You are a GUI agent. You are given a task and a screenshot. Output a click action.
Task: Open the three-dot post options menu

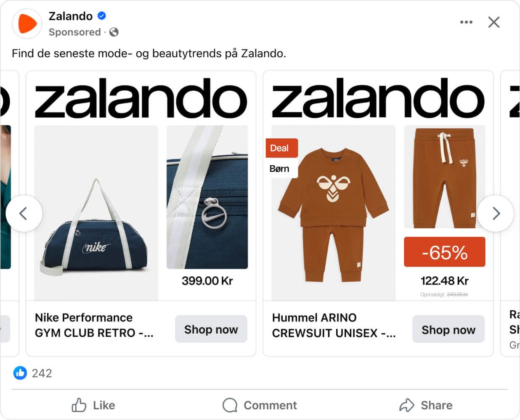[x=466, y=22]
